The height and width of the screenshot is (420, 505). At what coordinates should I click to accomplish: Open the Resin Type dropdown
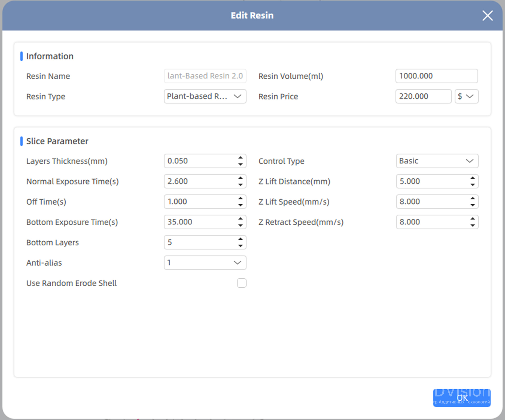pos(205,96)
